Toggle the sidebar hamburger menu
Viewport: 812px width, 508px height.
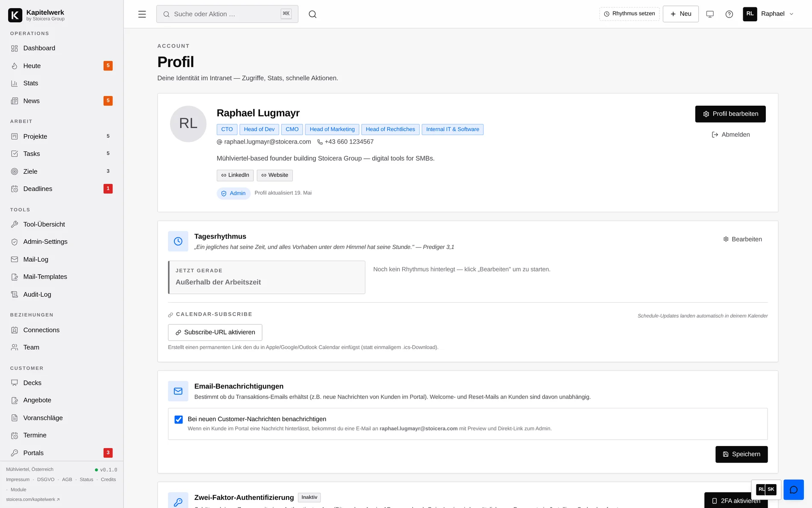[x=142, y=14]
